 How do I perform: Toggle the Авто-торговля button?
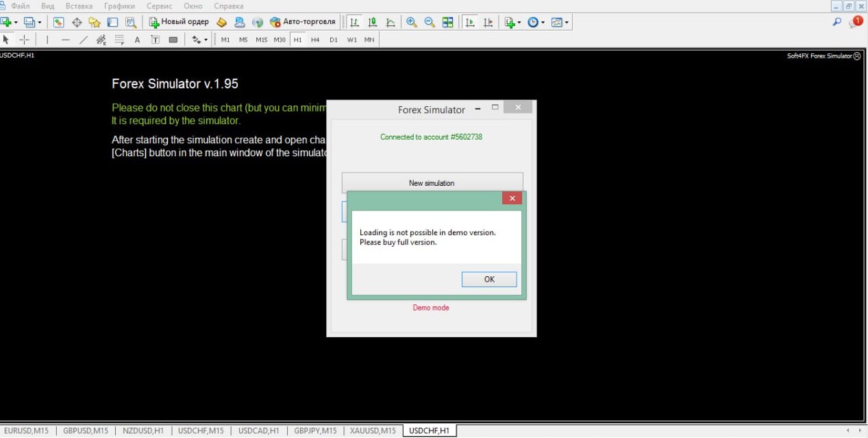click(x=302, y=22)
